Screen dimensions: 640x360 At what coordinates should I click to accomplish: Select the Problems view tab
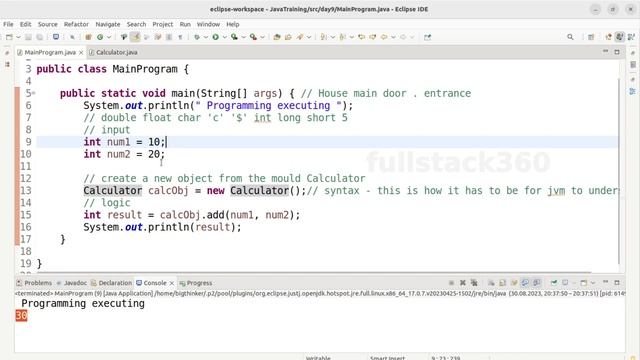pos(34,283)
